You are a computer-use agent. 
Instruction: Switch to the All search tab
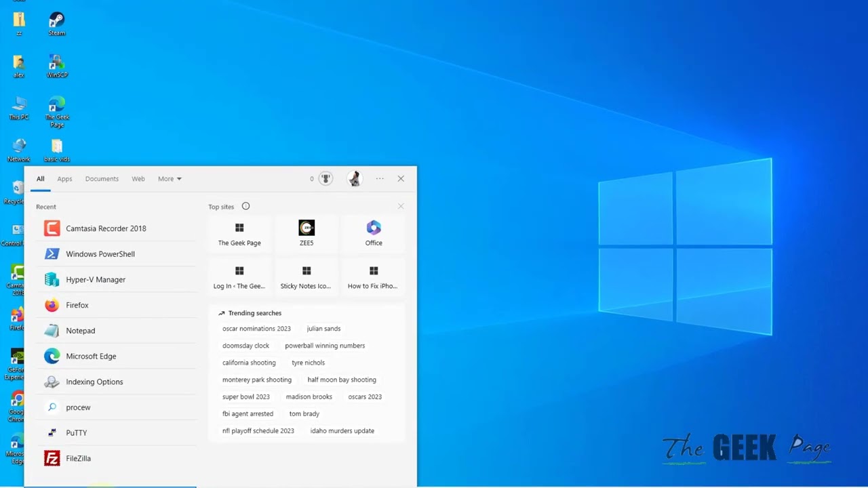tap(41, 179)
